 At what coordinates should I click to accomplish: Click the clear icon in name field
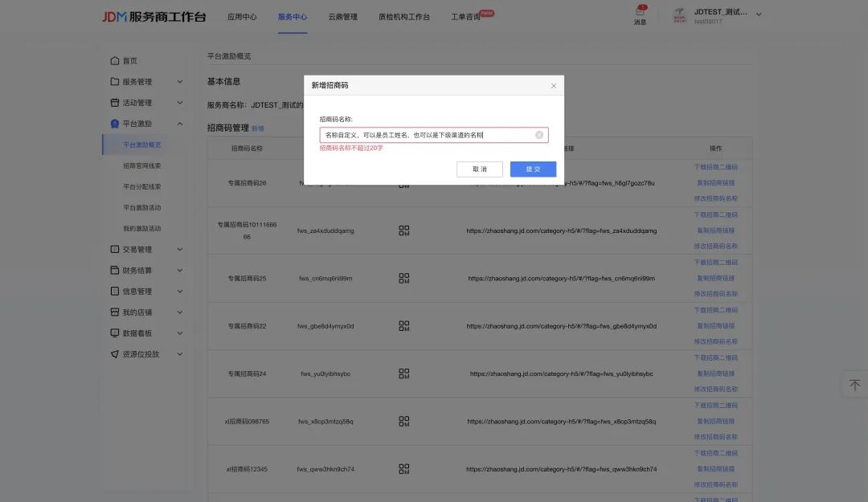point(539,135)
